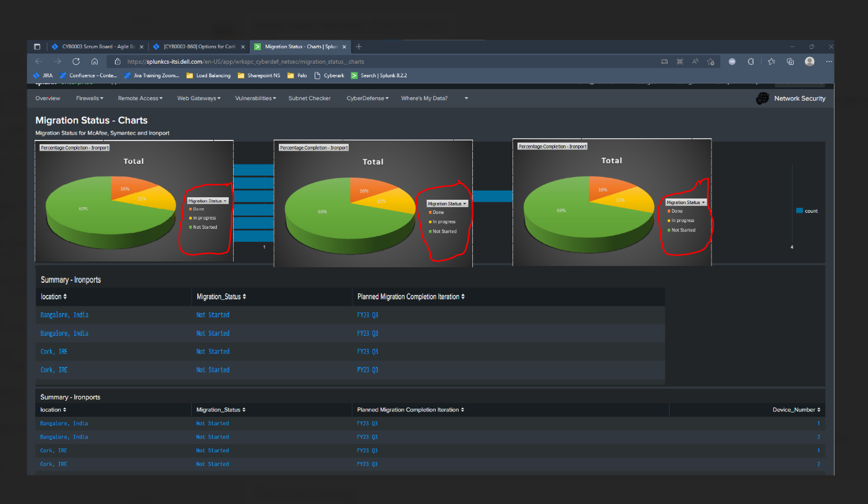Click the 'Bangalore, India' link in Summary - Ironports
This screenshot has height=504, width=868.
(x=64, y=315)
